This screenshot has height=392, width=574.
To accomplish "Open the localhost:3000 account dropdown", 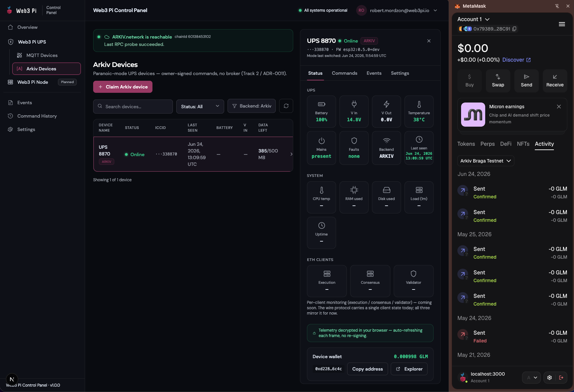I will point(531,378).
